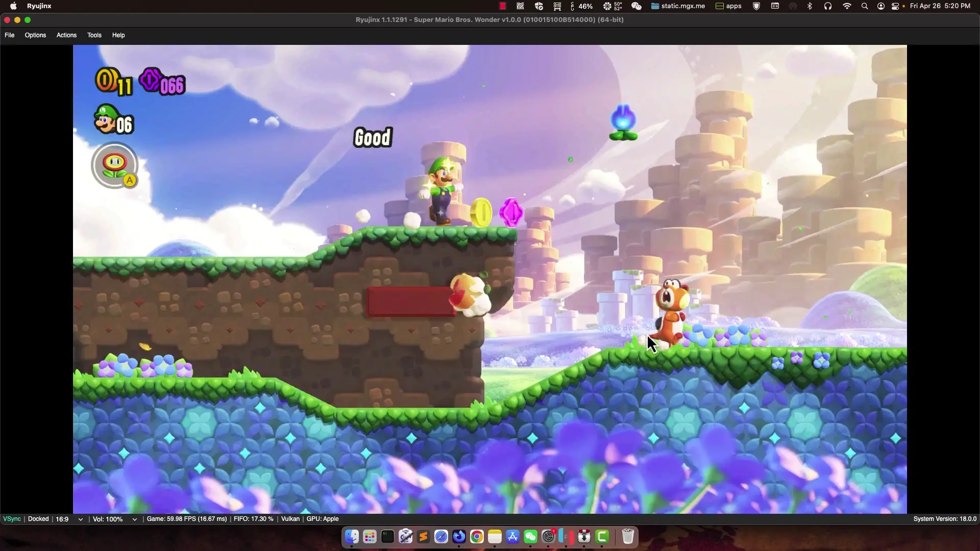
Task: Open CPU 46% monitor in menu bar
Action: click(x=581, y=6)
